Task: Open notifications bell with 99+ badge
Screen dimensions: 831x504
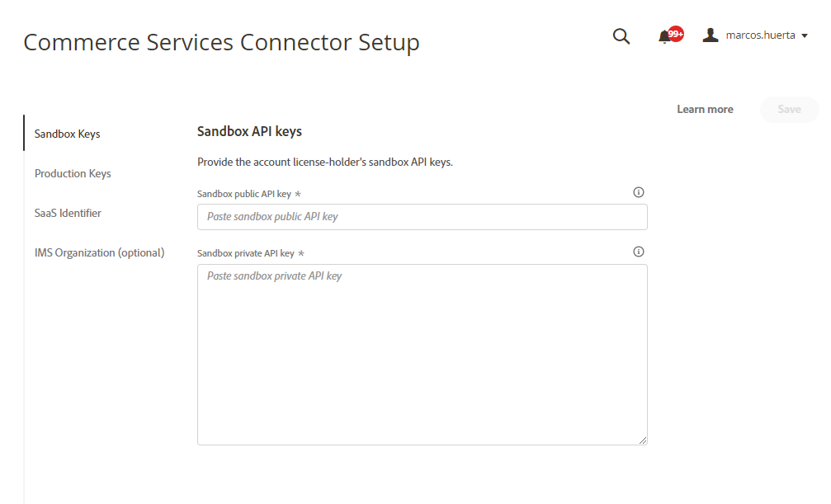Action: [670, 35]
